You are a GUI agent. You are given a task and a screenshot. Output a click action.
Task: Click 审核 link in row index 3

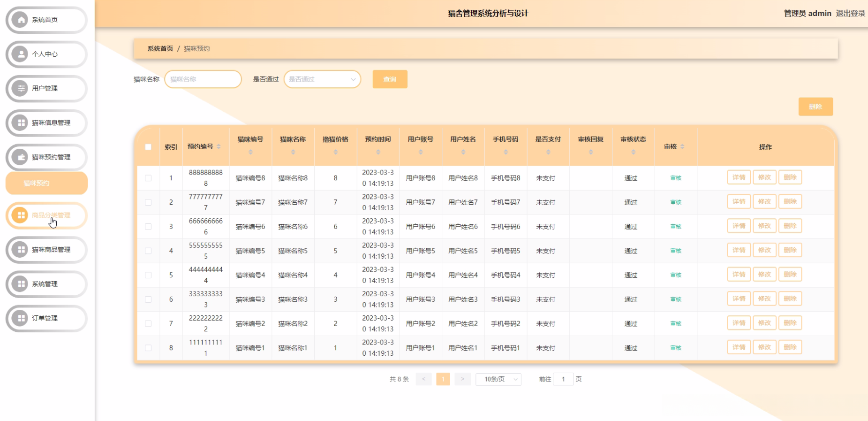pos(675,227)
